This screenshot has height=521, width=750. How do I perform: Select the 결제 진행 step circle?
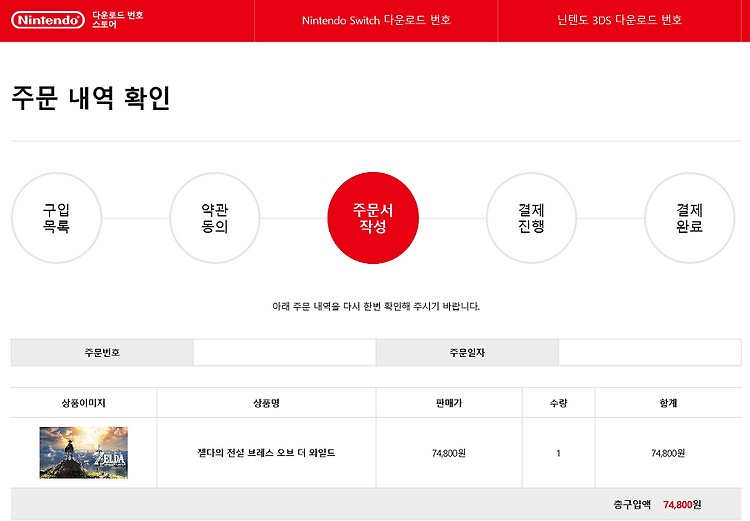[x=531, y=218]
